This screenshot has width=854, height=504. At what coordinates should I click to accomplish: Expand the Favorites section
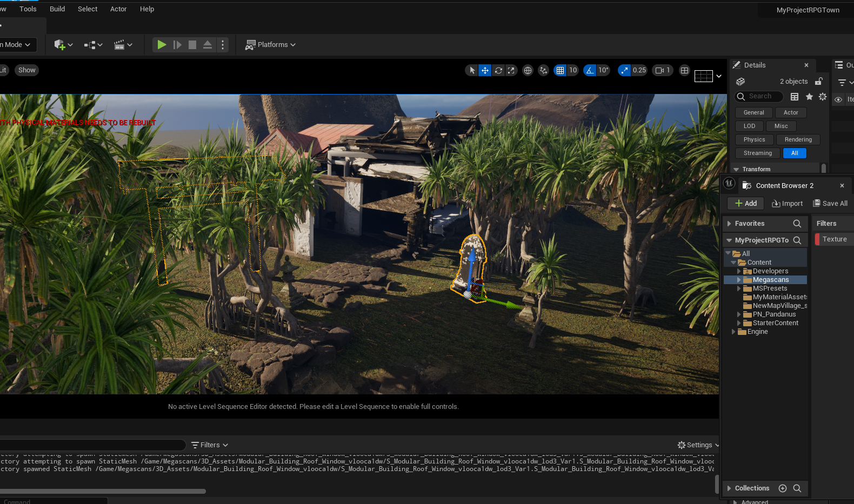[729, 224]
